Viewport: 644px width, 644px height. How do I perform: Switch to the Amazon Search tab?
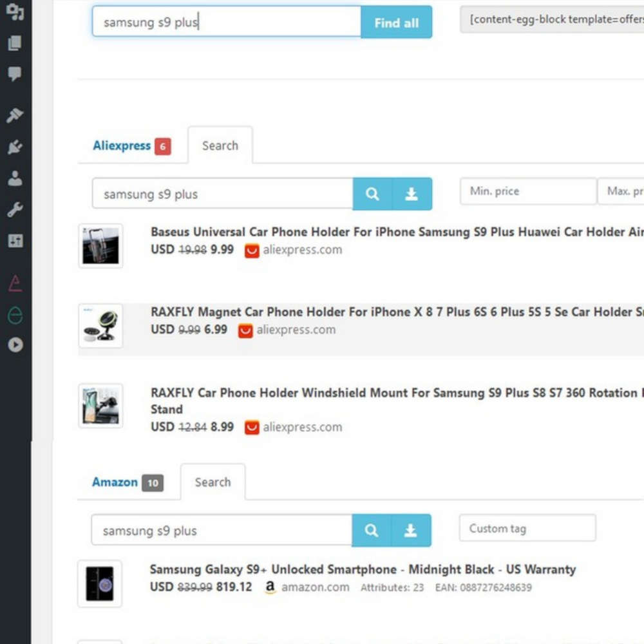[x=213, y=482]
